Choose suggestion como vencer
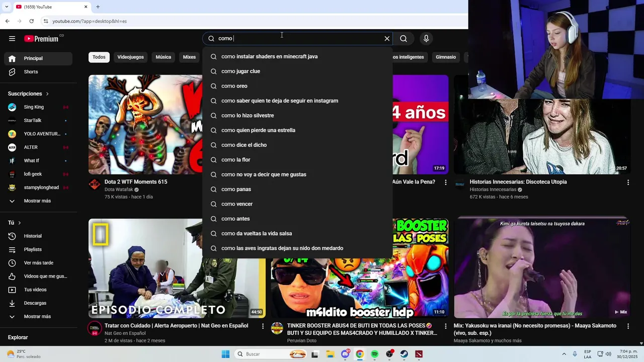Viewport: 644px width, 362px height. point(297,204)
